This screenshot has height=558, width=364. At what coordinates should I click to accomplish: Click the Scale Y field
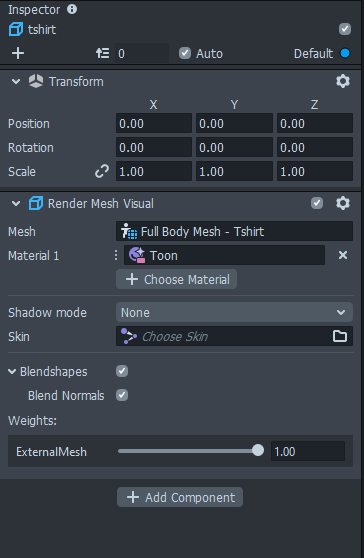point(234,171)
